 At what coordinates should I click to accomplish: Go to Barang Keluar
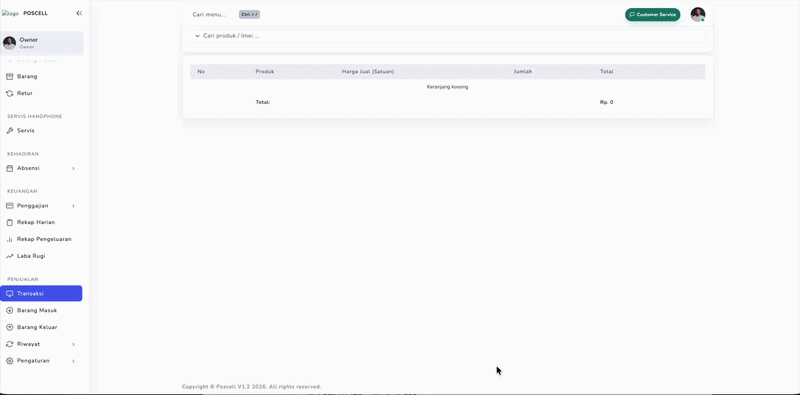point(41,327)
